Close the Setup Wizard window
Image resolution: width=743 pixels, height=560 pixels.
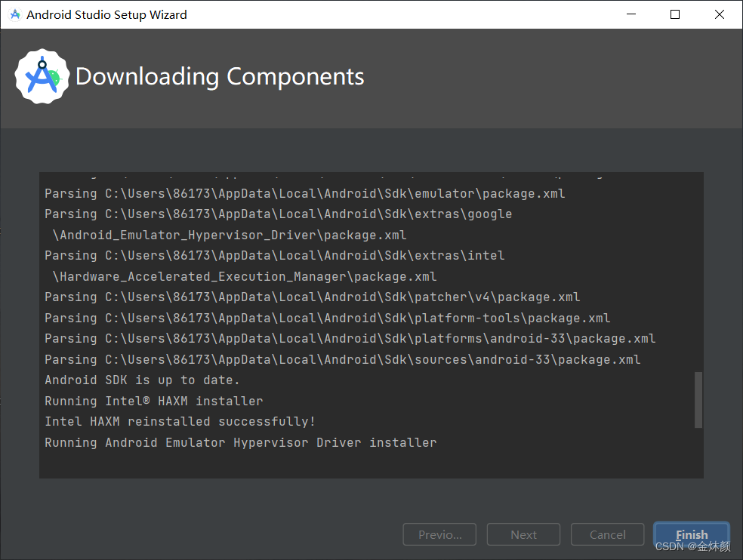pyautogui.click(x=720, y=14)
